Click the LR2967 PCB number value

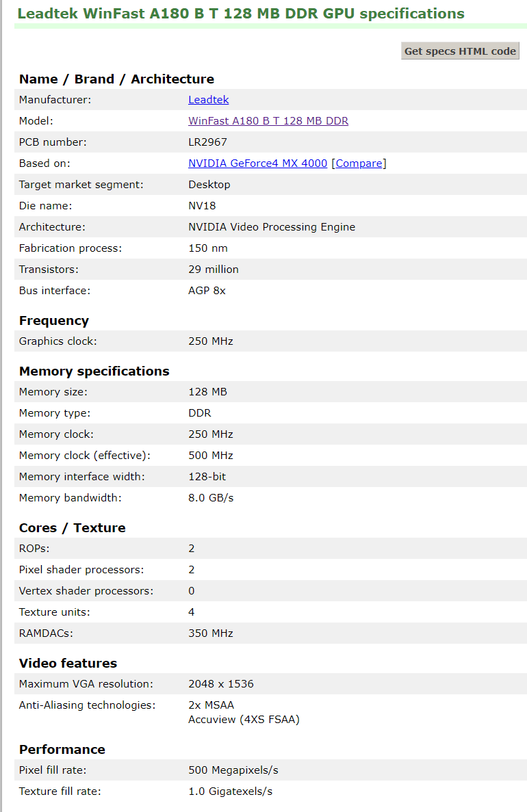(207, 142)
